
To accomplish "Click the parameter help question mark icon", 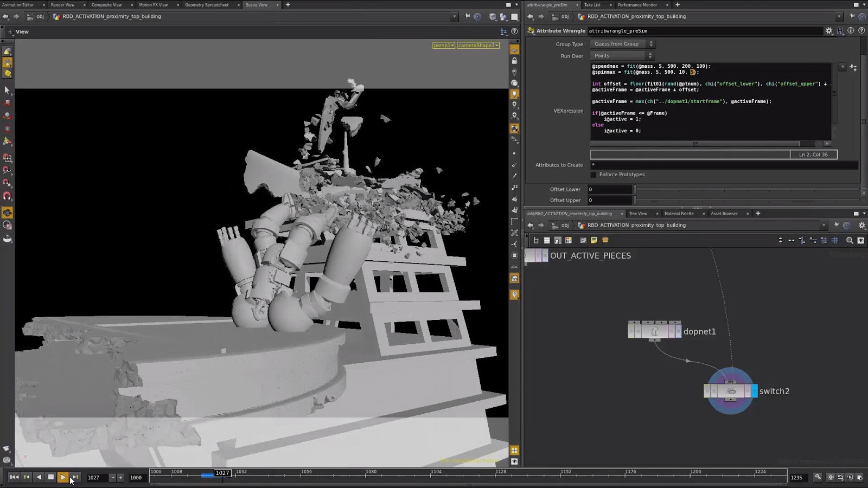I will [x=861, y=31].
